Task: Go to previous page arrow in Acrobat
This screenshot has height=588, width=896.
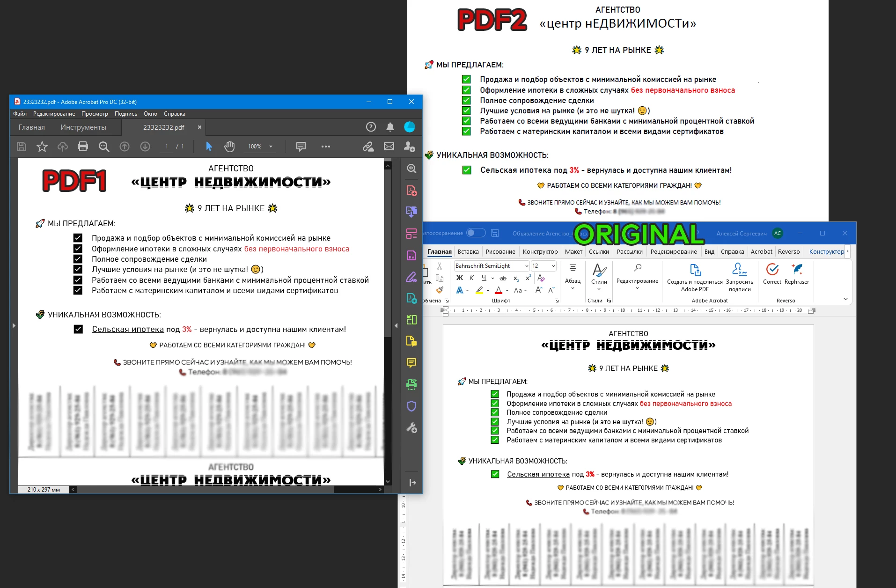Action: point(125,147)
